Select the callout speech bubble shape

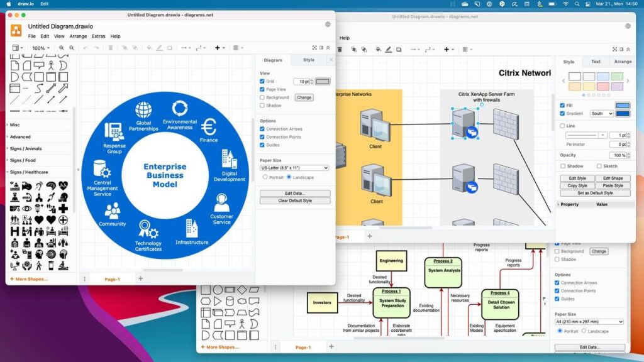pyautogui.click(x=39, y=65)
